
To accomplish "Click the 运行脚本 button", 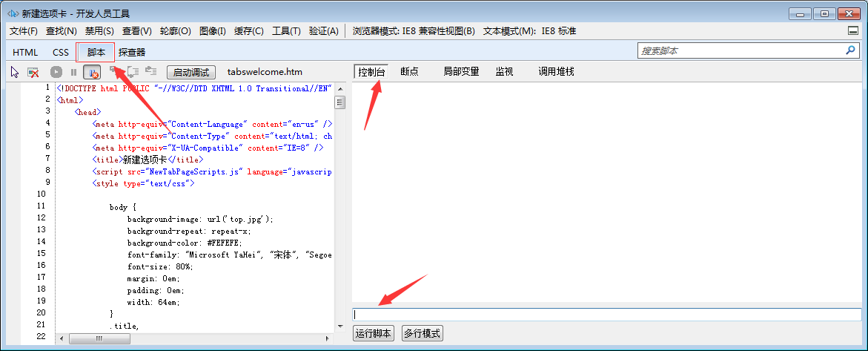I will click(374, 333).
